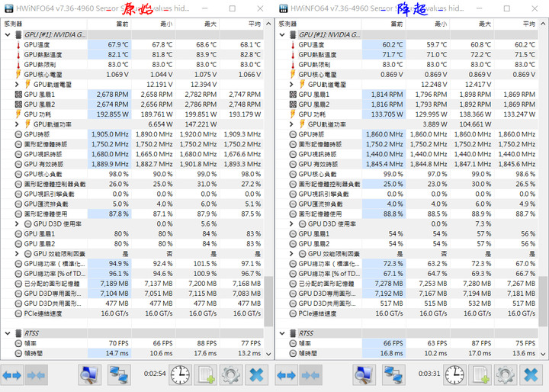Click the thermometer icon of GPU溫度 in left window
The height and width of the screenshot is (392, 549).
18,45
